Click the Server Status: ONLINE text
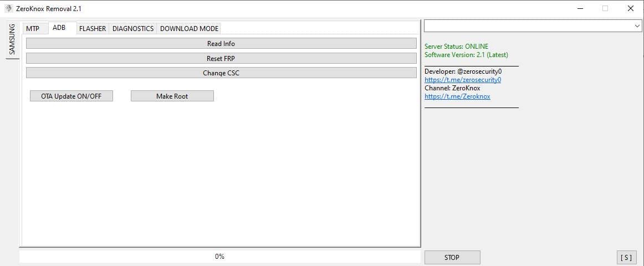644x266 pixels. point(456,47)
